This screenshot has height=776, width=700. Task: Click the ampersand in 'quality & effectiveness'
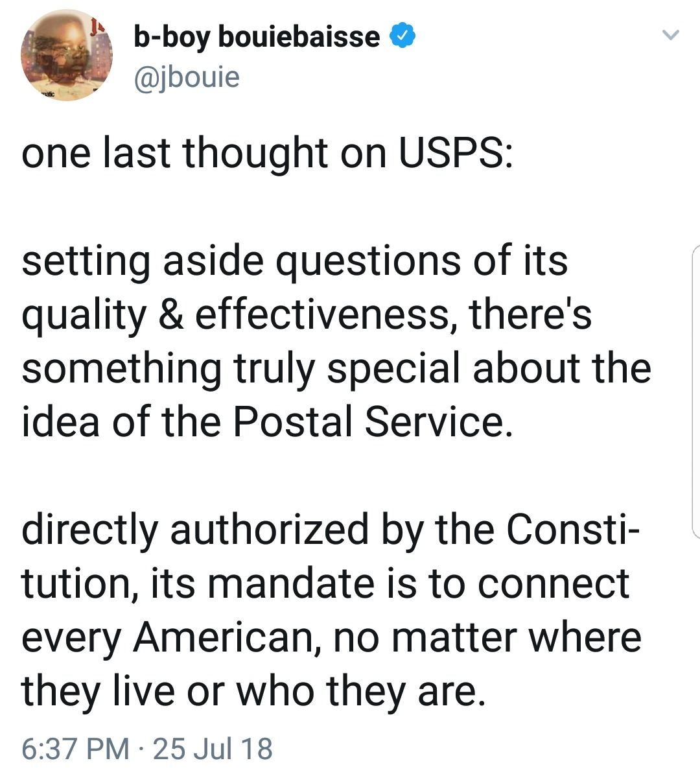170,314
